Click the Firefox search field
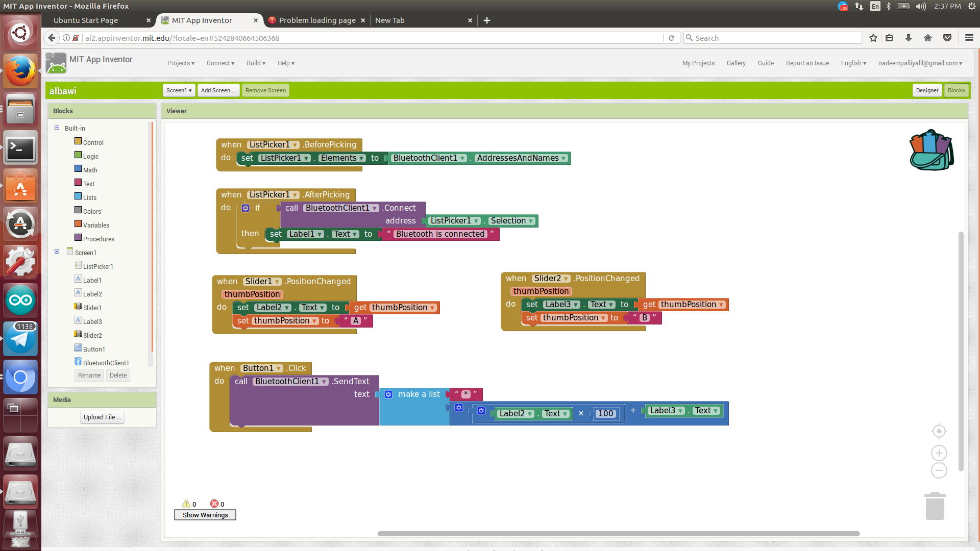This screenshot has width=980, height=551. [773, 38]
